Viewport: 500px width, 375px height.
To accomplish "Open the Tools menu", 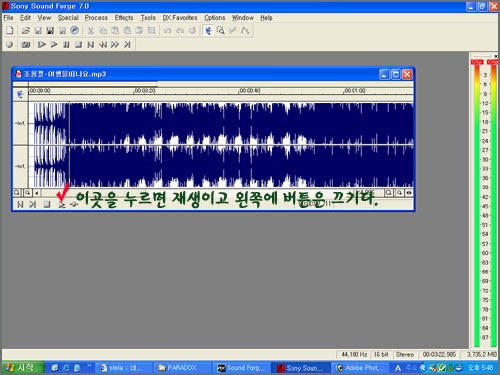I will click(148, 18).
